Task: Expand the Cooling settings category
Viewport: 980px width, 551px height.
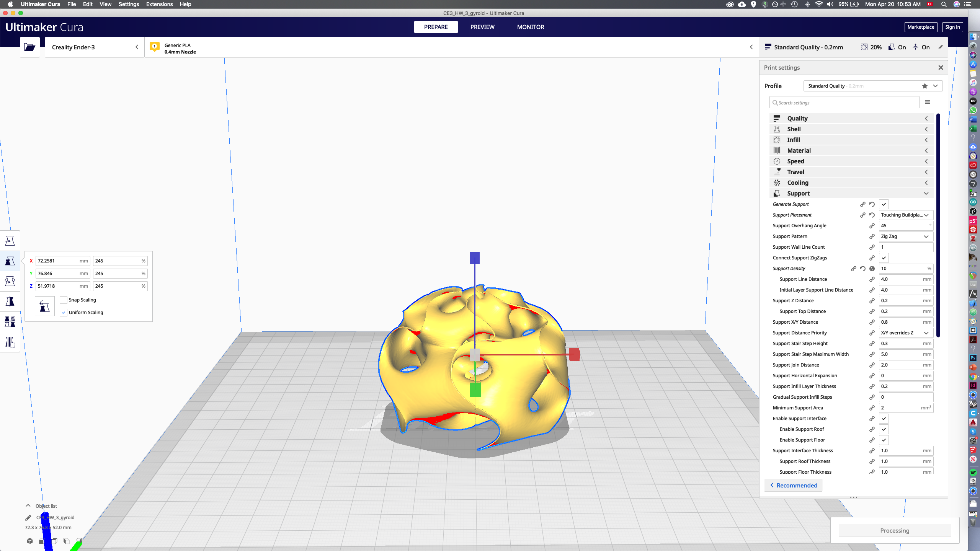Action: coord(851,183)
